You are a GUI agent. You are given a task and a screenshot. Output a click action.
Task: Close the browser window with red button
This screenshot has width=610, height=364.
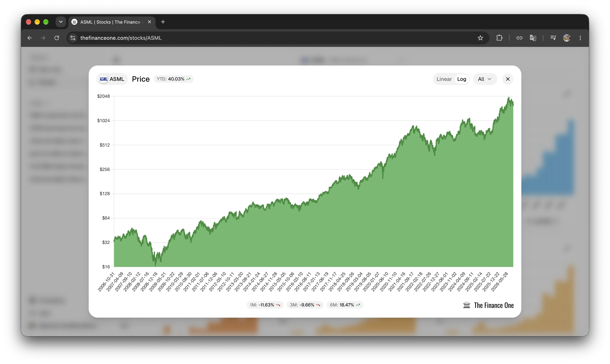[29, 22]
